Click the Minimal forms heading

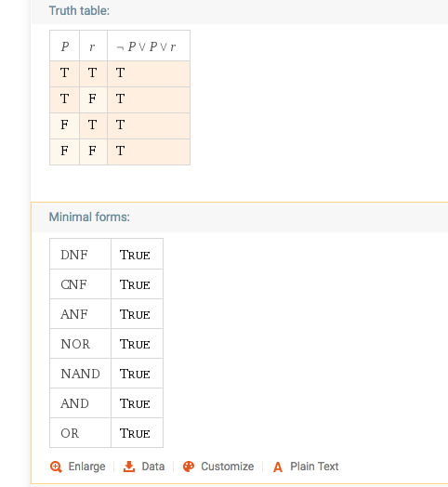click(89, 217)
